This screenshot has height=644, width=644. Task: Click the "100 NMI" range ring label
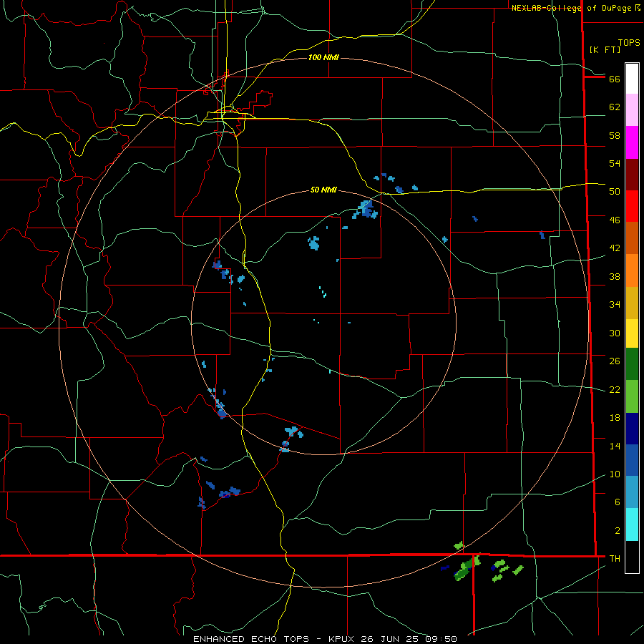pos(323,57)
